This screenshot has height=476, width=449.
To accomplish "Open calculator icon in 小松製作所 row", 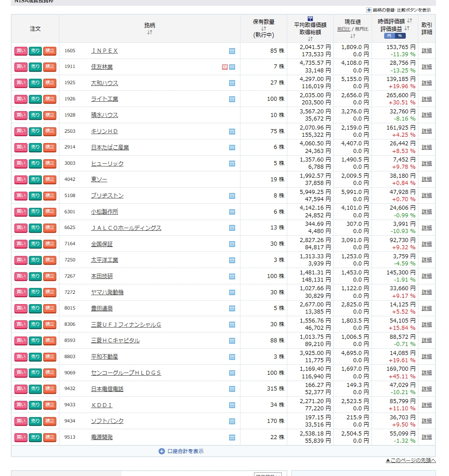I will tap(232, 212).
